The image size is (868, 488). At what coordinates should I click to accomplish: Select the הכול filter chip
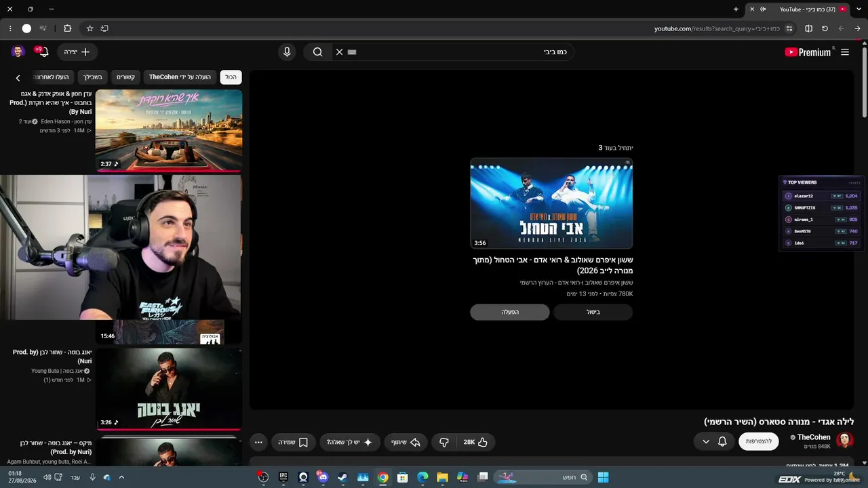(x=231, y=77)
